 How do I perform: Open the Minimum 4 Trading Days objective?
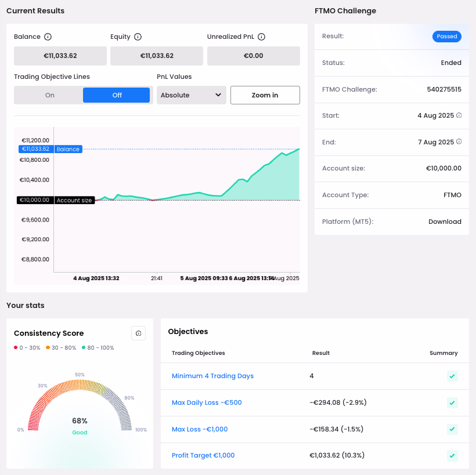[213, 376]
